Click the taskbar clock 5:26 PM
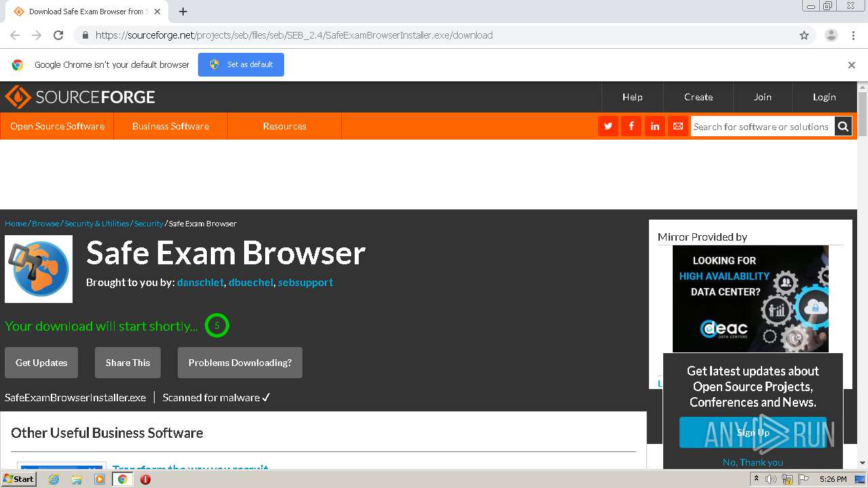Viewport: 868px width, 488px height. click(833, 479)
